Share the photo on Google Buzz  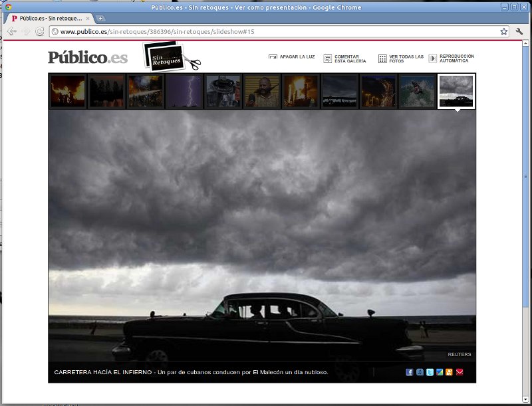click(440, 372)
